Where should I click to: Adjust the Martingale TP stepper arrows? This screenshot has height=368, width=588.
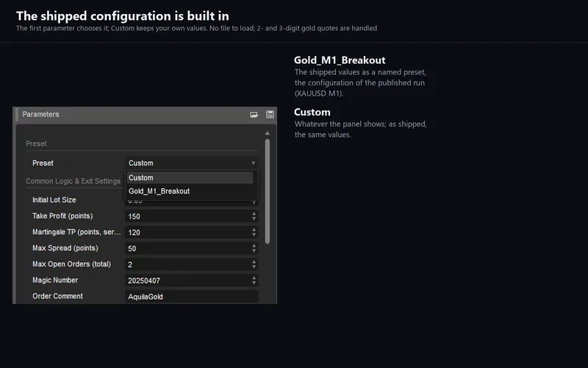[254, 233]
